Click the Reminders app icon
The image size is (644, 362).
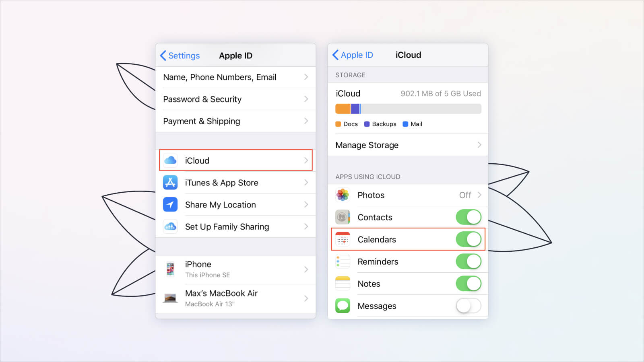click(343, 261)
